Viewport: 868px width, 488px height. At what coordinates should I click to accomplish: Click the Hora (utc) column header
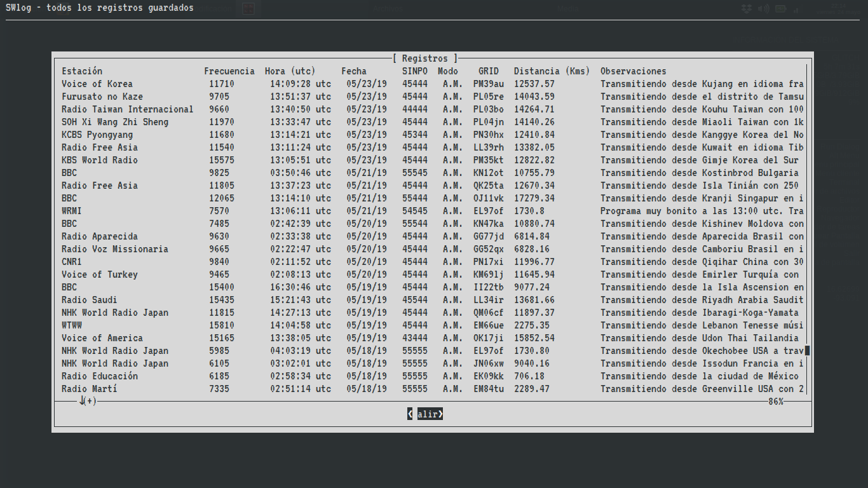tap(290, 71)
